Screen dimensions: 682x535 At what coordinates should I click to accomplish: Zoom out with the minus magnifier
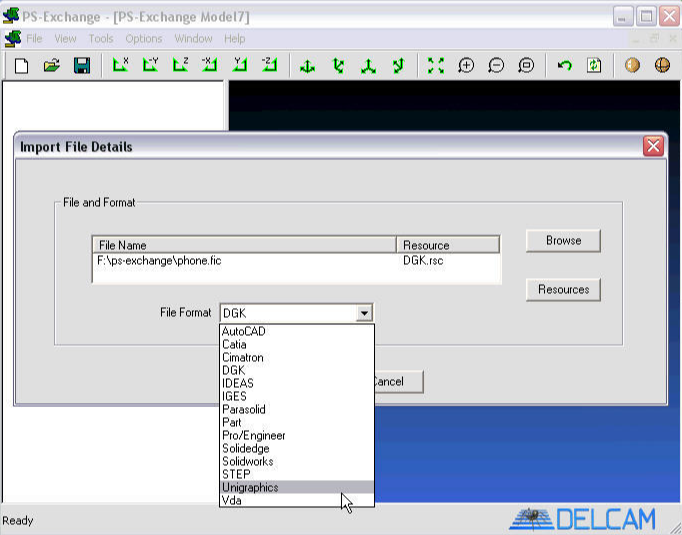pos(496,66)
